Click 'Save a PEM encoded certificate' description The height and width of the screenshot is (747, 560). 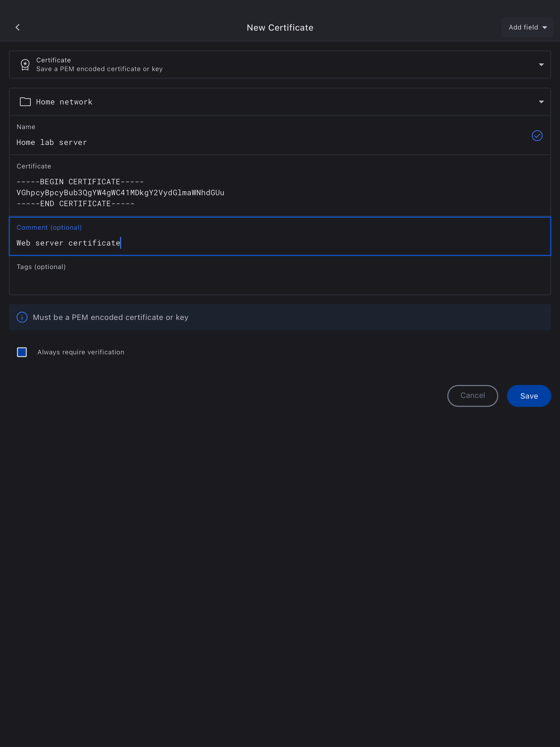[99, 69]
